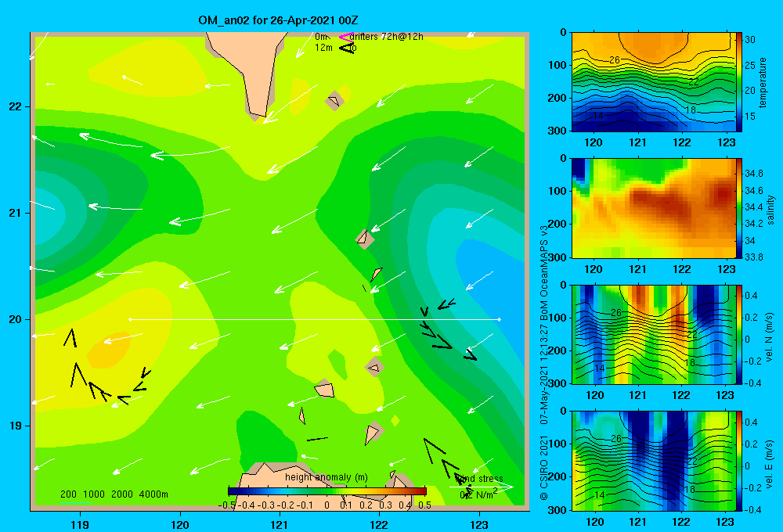Click the wind stress reference arrow

481,487
